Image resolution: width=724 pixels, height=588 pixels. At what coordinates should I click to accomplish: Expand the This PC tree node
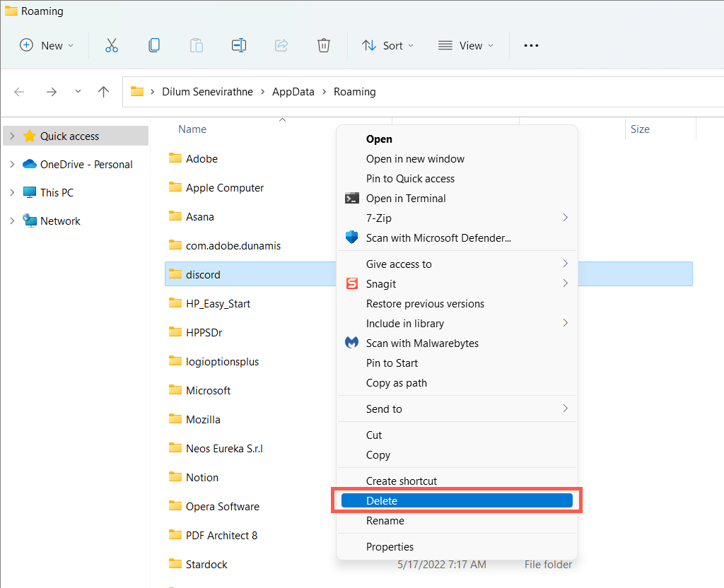(12, 192)
